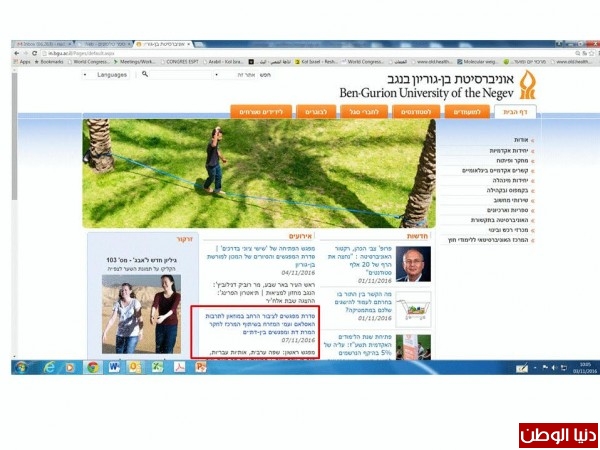This screenshot has width=600, height=450.
Task: Open Internet Explorer from the taskbar
Action: tap(49, 367)
